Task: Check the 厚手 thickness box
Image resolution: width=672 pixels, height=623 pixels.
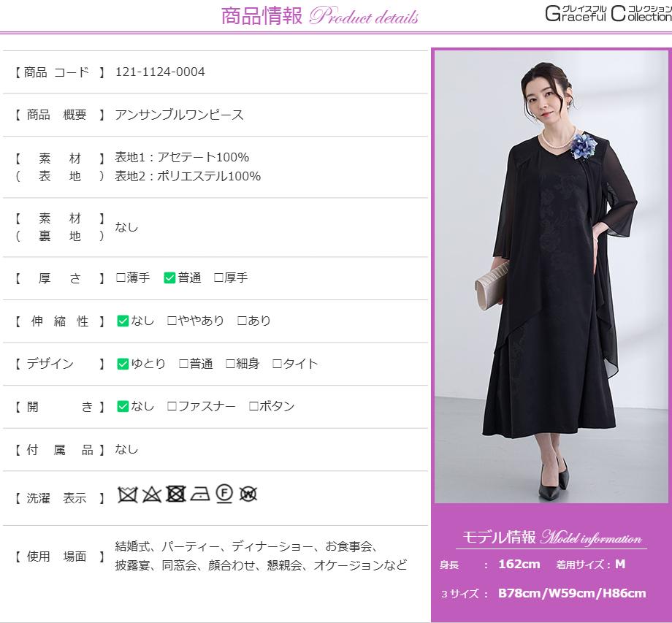Action: (x=218, y=278)
